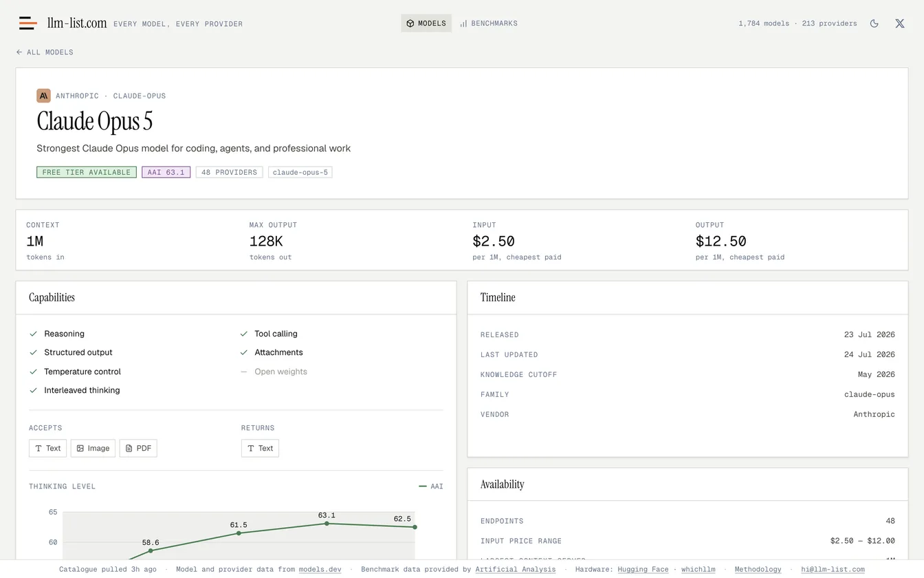Click the "24 Jul 2026" last updated date
Viewport: 924px width, 578px height.
870,355
